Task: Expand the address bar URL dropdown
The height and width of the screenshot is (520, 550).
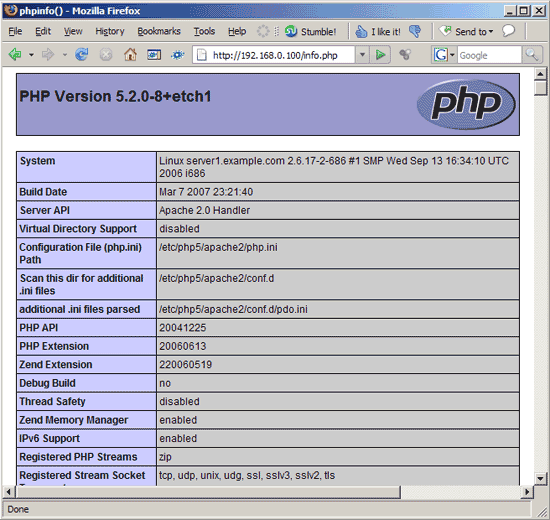Action: pos(362,55)
